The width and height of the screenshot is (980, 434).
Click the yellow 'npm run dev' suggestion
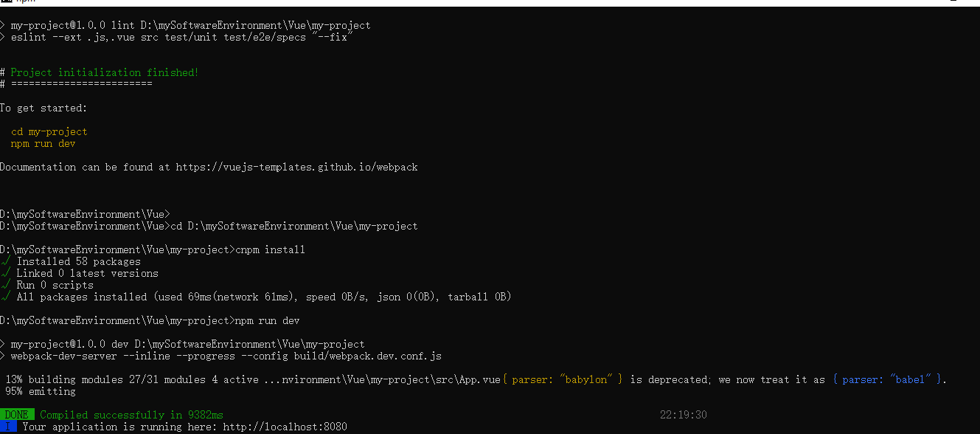click(43, 143)
